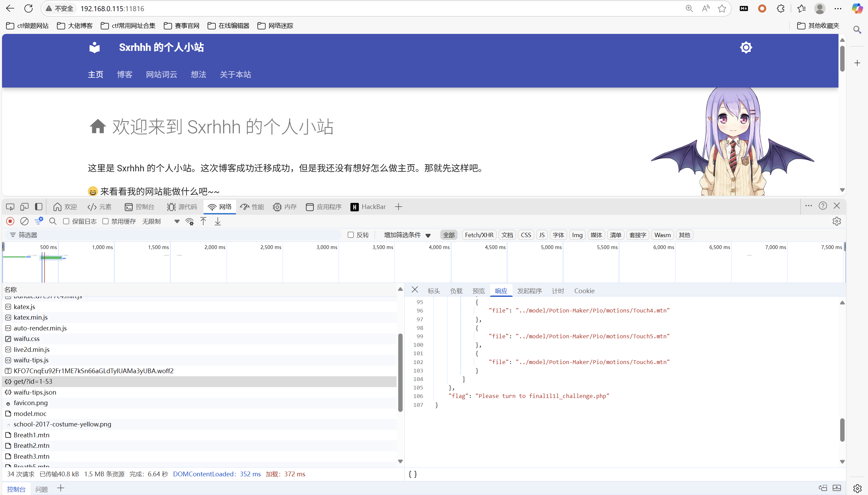The width and height of the screenshot is (868, 495).
Task: Filter requests by Img type
Action: [577, 235]
